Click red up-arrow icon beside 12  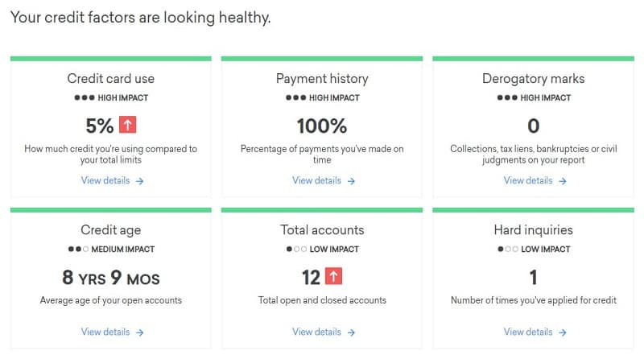[334, 277]
